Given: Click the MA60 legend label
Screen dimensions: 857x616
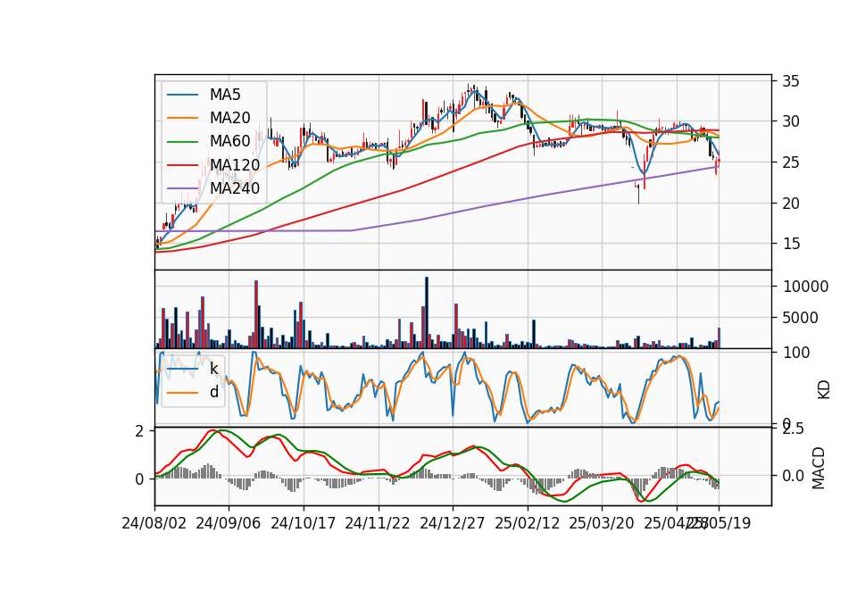Looking at the screenshot, I should pyautogui.click(x=229, y=142).
